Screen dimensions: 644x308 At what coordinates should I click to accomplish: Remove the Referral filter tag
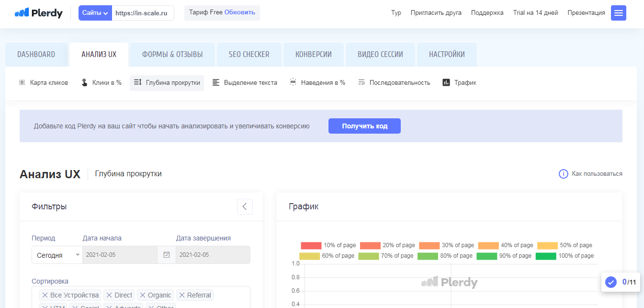[181, 295]
